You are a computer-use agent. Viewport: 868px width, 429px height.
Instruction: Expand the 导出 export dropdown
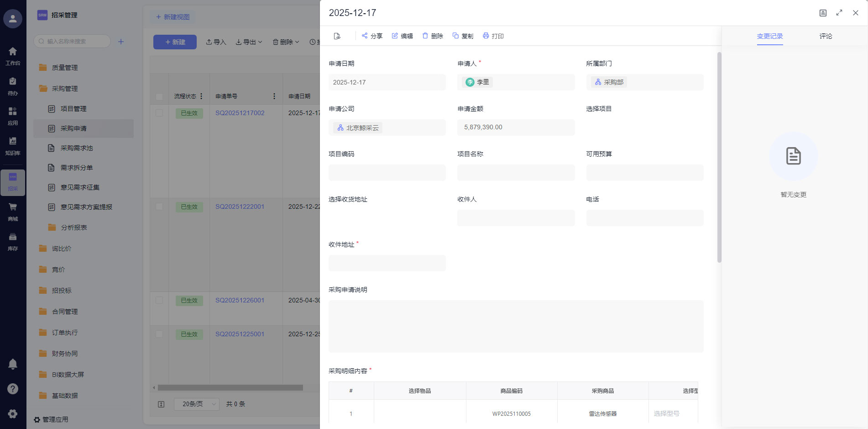click(x=249, y=42)
